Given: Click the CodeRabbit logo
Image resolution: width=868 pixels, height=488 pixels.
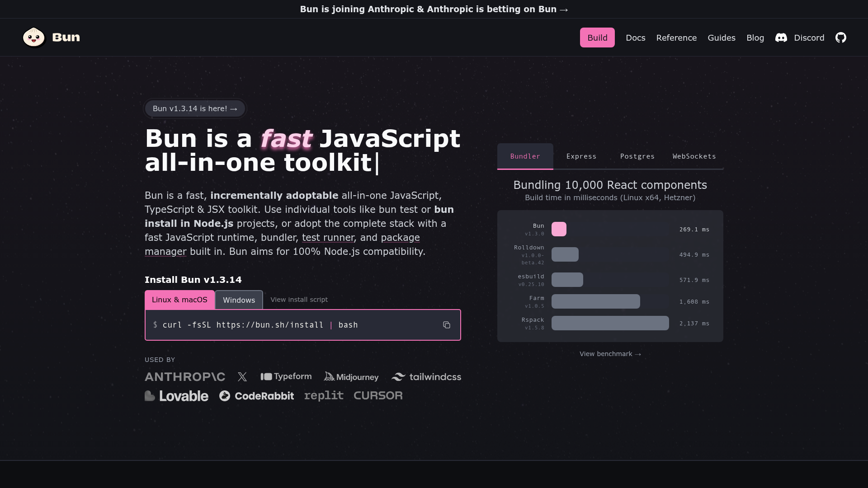Looking at the screenshot, I should [x=256, y=396].
